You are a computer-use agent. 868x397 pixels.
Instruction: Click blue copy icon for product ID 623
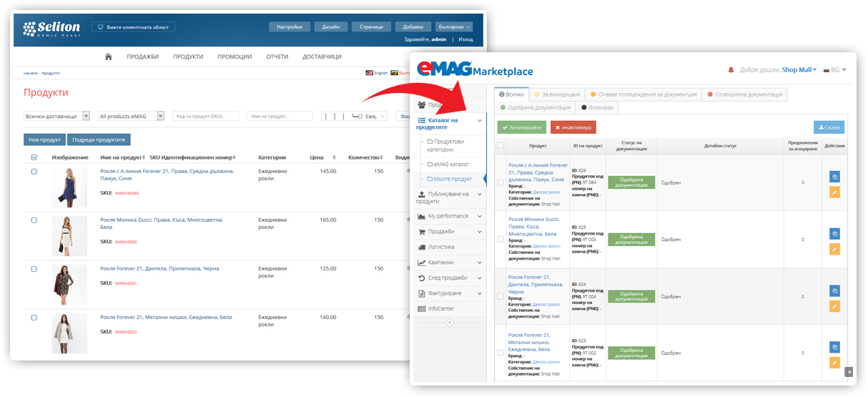click(834, 347)
